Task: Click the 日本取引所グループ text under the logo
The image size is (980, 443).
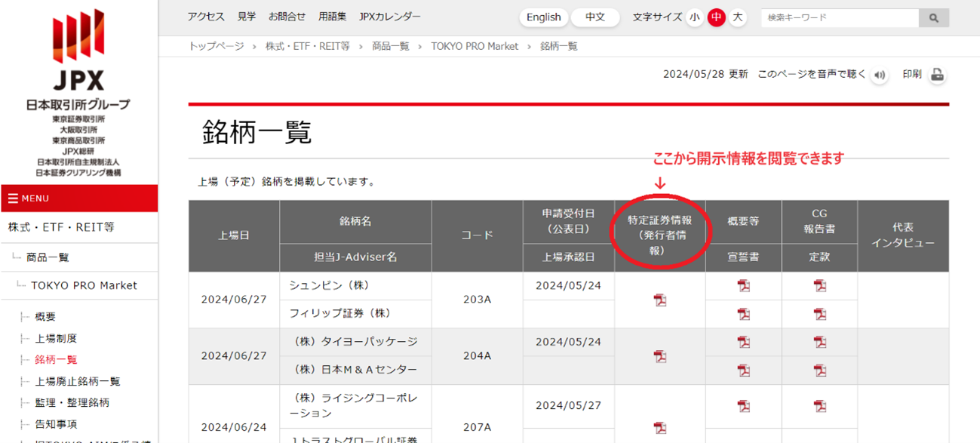Action: (x=78, y=105)
